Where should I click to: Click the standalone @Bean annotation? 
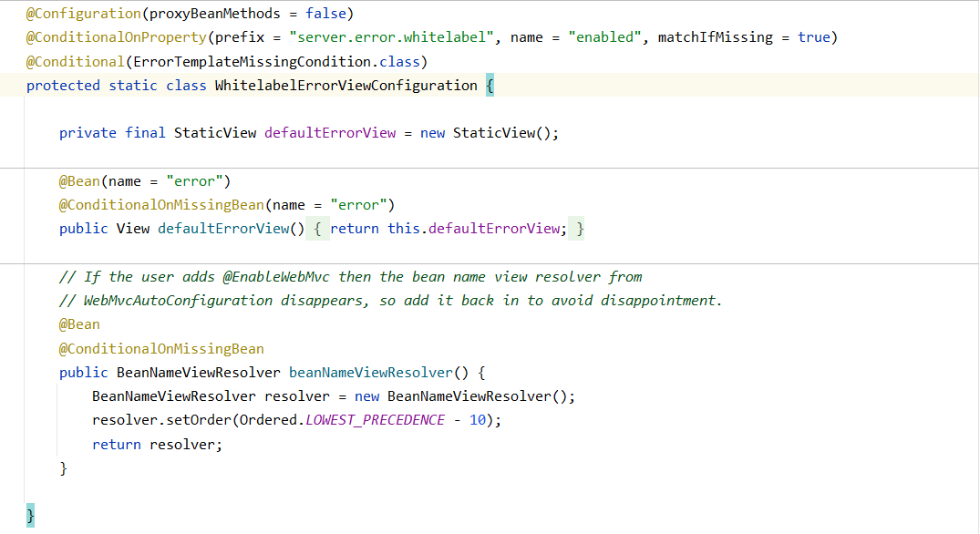(79, 324)
